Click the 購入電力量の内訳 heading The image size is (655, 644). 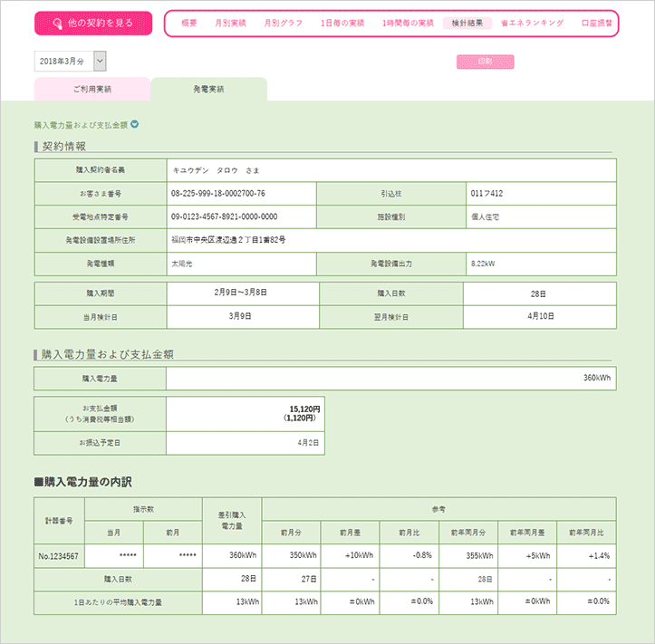coord(83,482)
